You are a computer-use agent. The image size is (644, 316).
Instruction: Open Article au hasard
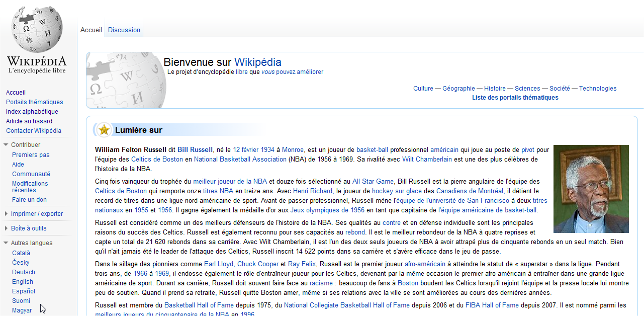[x=29, y=121]
